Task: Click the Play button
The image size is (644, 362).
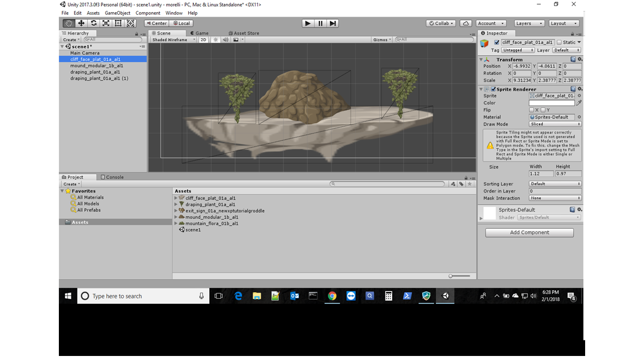Action: click(x=308, y=23)
